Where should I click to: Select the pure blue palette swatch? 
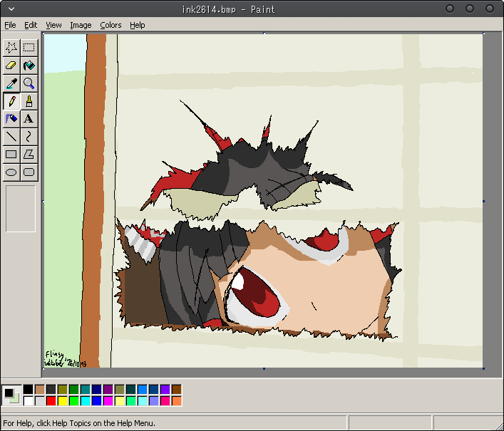[x=97, y=401]
